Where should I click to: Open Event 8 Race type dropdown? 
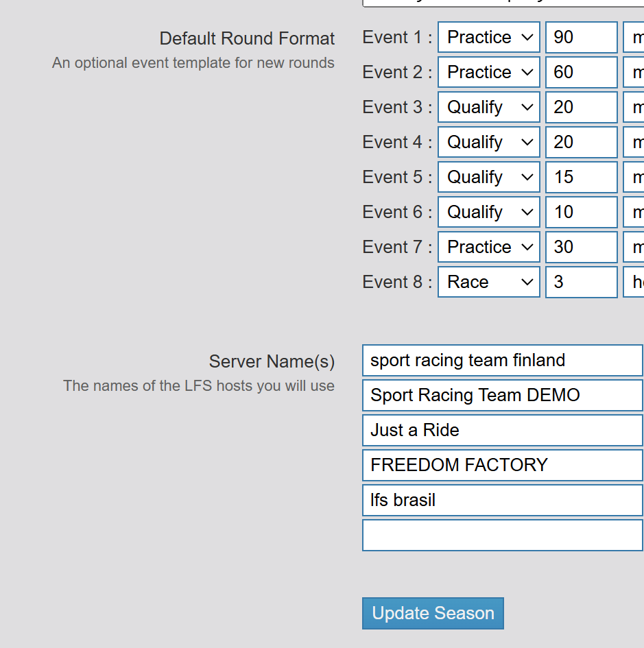(x=489, y=283)
